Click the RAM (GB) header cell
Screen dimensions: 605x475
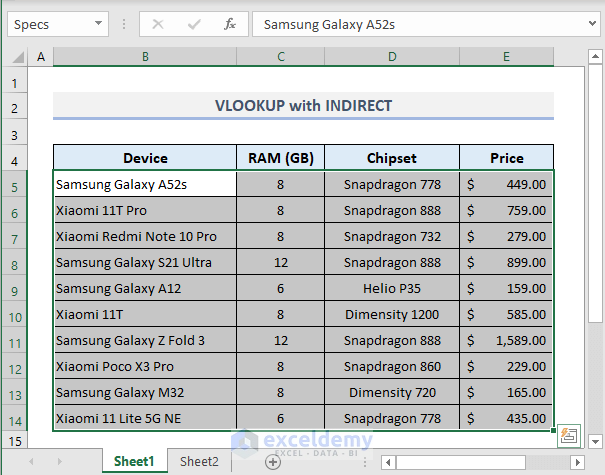coord(281,158)
